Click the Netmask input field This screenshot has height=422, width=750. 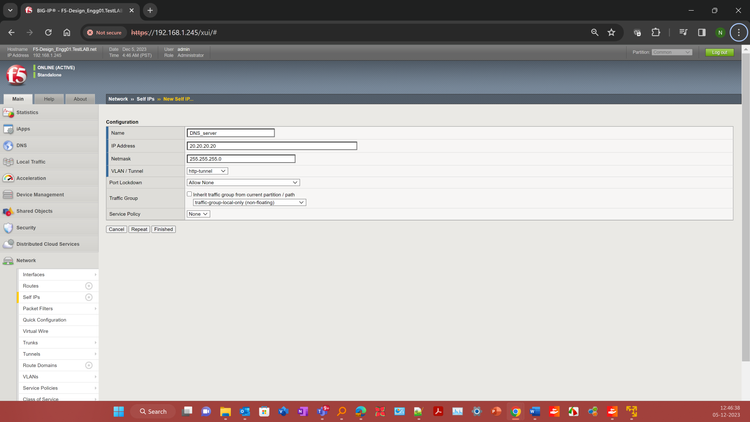coord(241,159)
